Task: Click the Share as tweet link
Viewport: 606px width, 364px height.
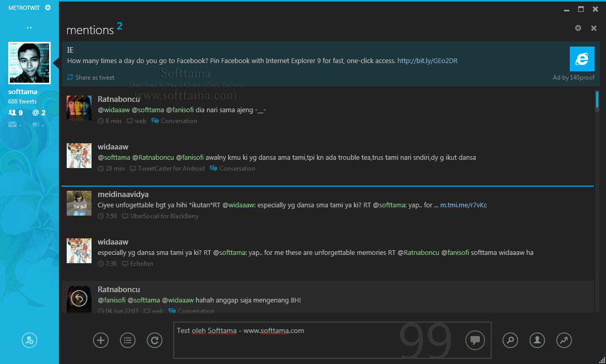Action: (x=95, y=77)
